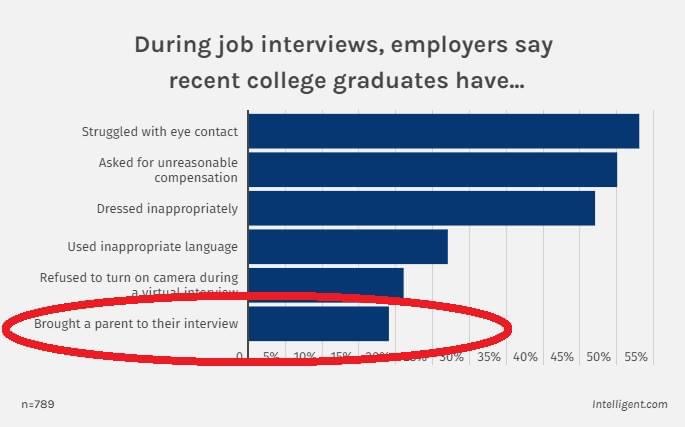
Task: Select the 'Used inappropriate language' bar
Action: coord(348,246)
